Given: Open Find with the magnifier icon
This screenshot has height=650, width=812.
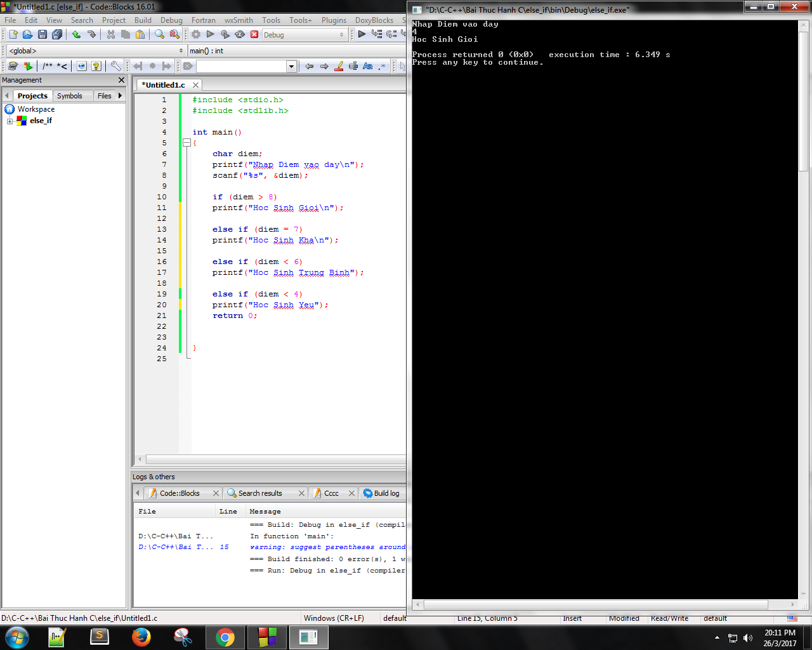Looking at the screenshot, I should coord(159,34).
